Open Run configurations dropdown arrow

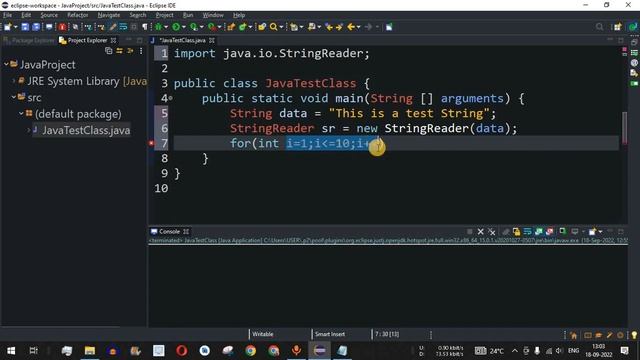click(x=184, y=27)
